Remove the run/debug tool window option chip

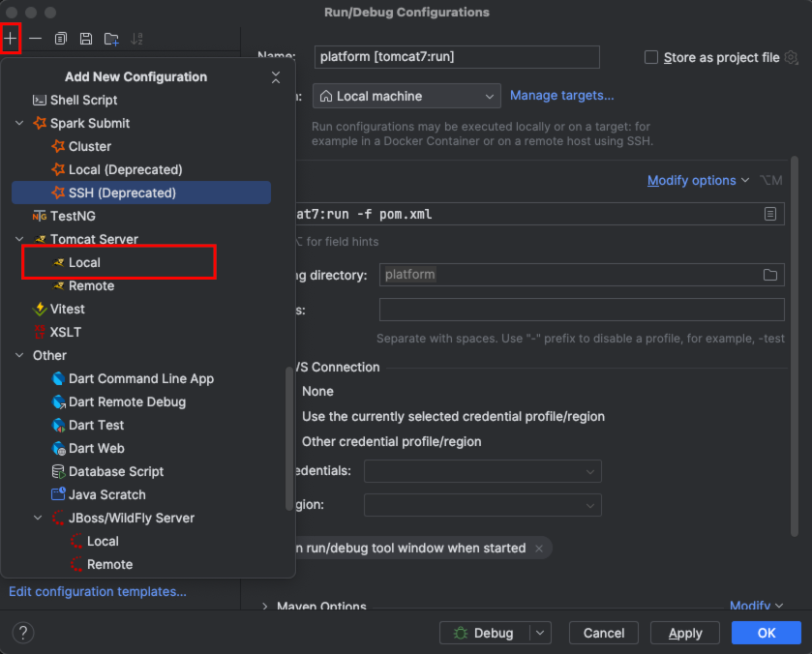[x=539, y=549]
